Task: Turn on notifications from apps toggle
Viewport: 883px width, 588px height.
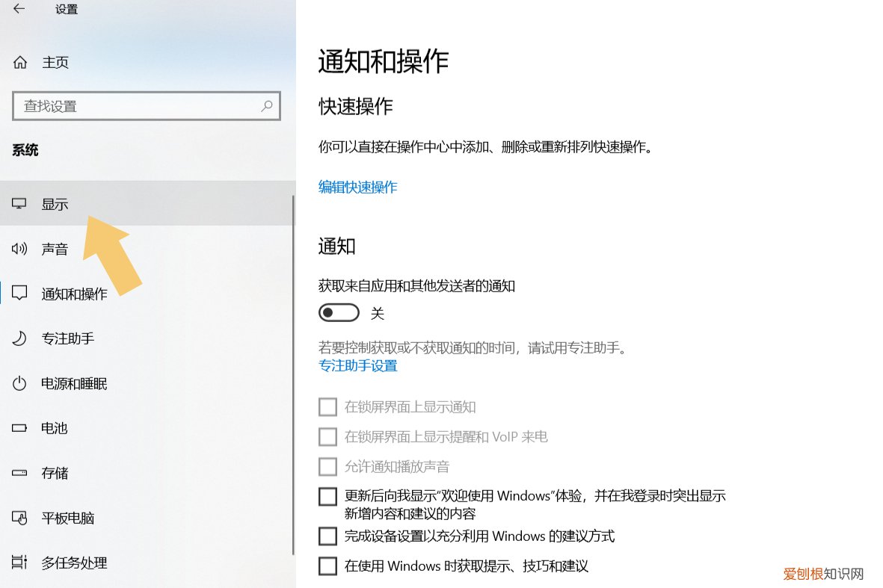Action: point(339,312)
